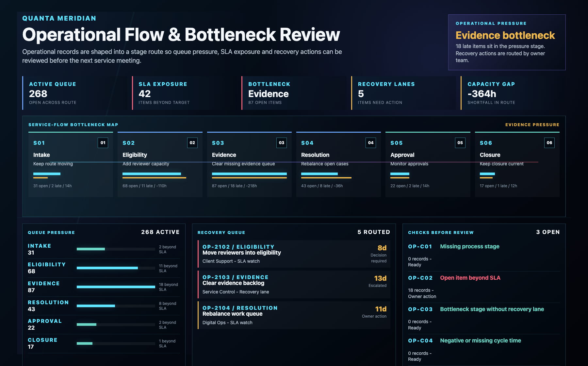Open the SLA Exposure 42 card
The image size is (588, 366).
[184, 93]
